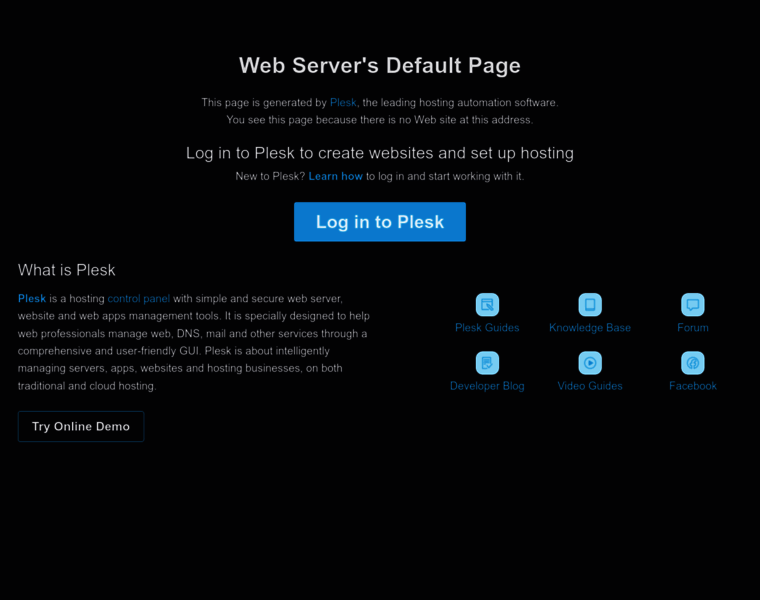The image size is (760, 600).
Task: Click the Video Guides text link
Action: coord(590,386)
